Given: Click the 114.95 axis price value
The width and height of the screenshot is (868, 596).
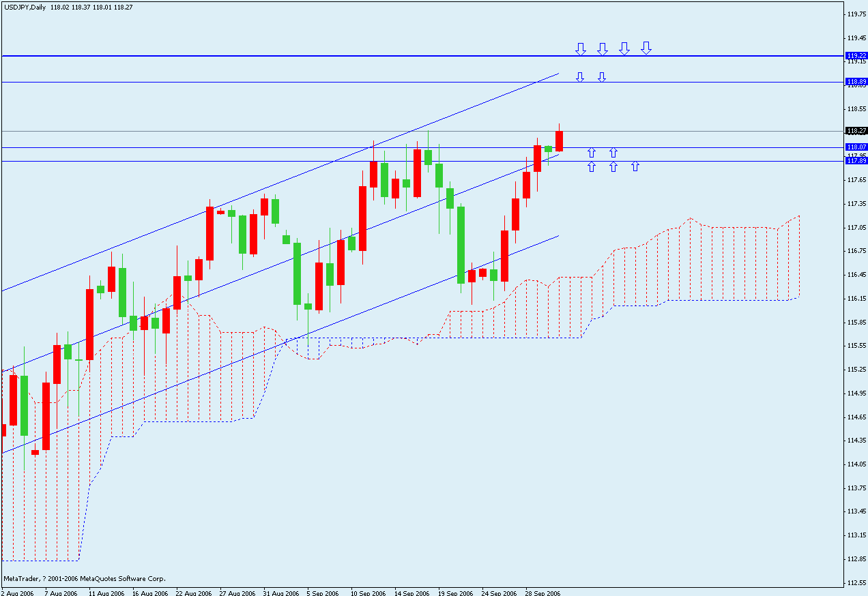Looking at the screenshot, I should [x=856, y=393].
